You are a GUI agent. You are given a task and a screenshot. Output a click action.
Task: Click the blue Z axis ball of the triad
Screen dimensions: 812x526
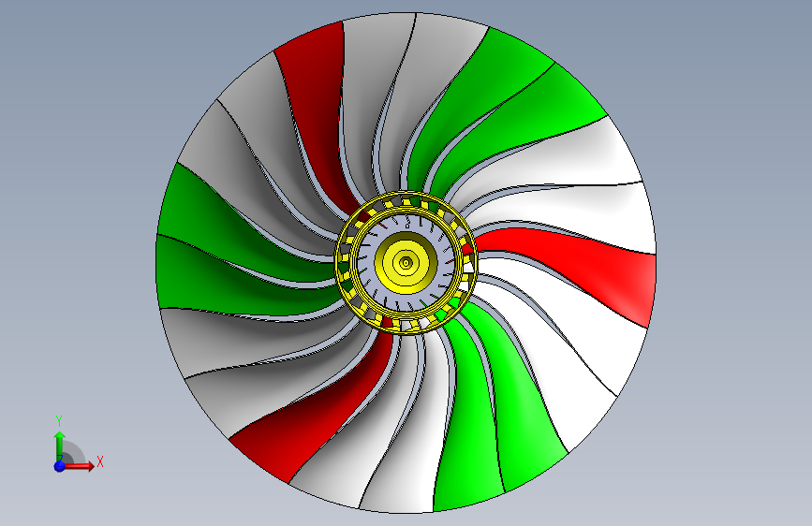point(60,466)
